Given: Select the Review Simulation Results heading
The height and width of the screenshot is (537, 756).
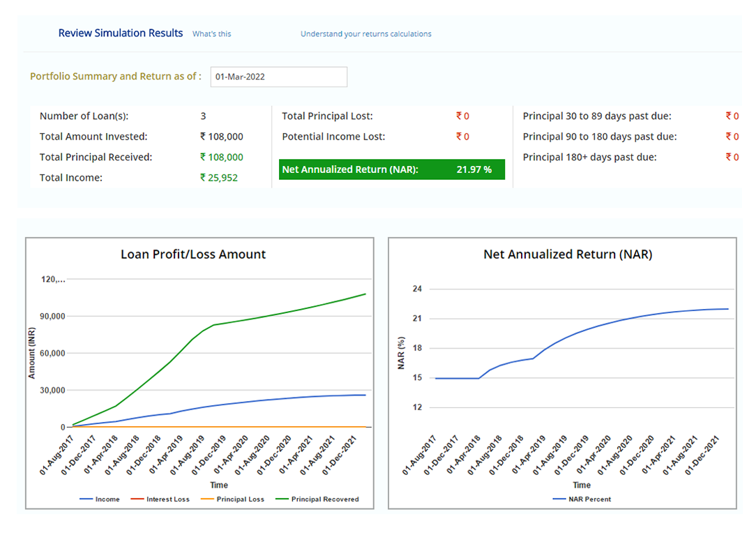Looking at the screenshot, I should pos(121,33).
